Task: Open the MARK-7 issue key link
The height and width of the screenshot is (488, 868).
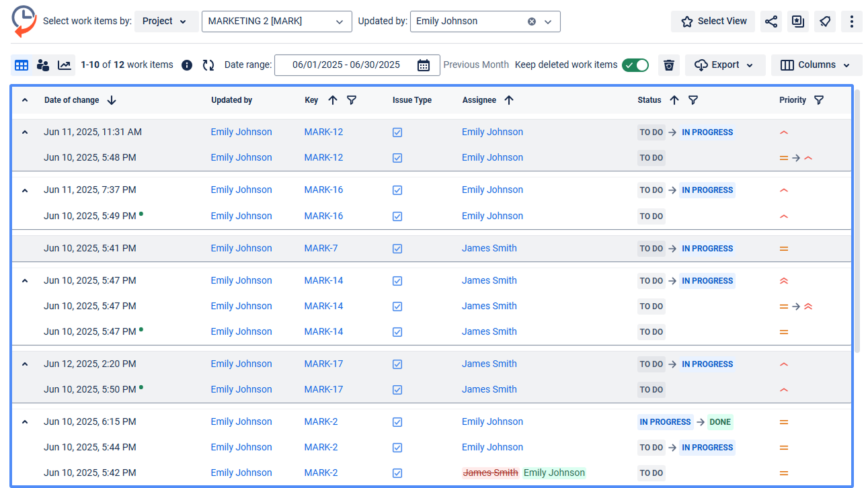Action: [x=321, y=249]
